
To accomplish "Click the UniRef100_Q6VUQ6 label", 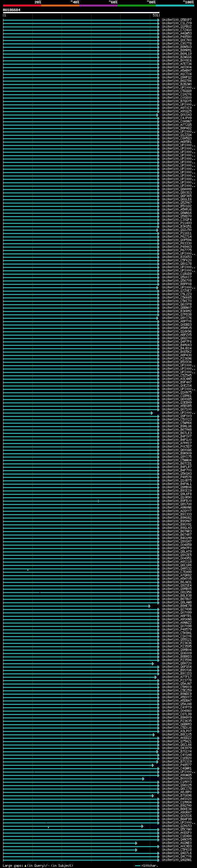I will point(177,450).
